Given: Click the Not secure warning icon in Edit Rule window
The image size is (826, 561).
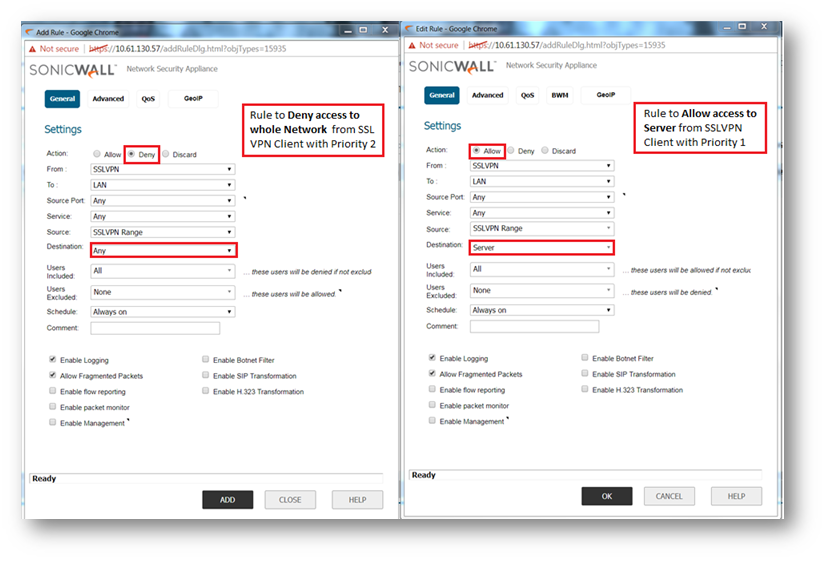Looking at the screenshot, I should [x=412, y=45].
